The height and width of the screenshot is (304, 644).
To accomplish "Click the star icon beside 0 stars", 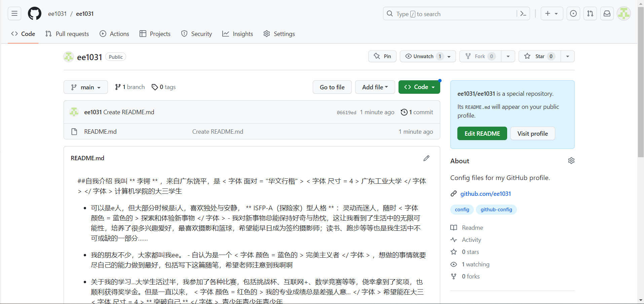I will 454,252.
